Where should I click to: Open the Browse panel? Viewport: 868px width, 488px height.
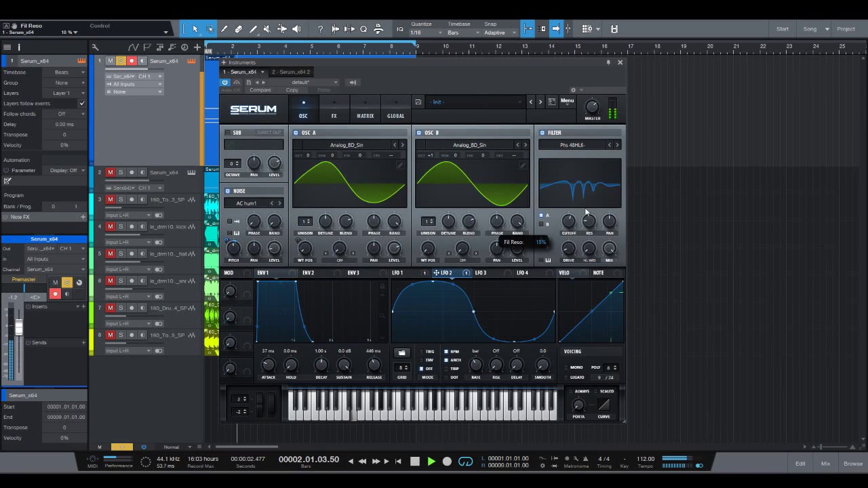point(853,464)
